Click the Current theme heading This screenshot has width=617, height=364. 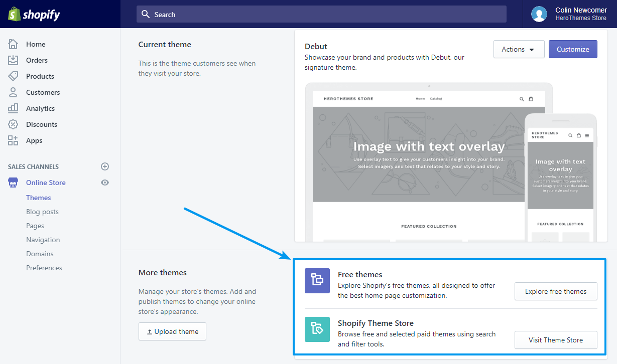point(165,44)
